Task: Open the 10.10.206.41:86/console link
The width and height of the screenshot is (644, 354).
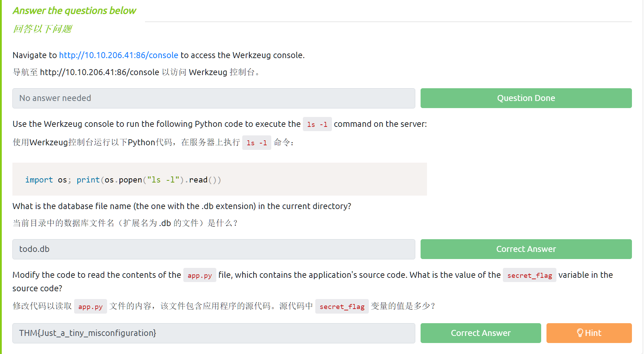Action: pos(118,55)
